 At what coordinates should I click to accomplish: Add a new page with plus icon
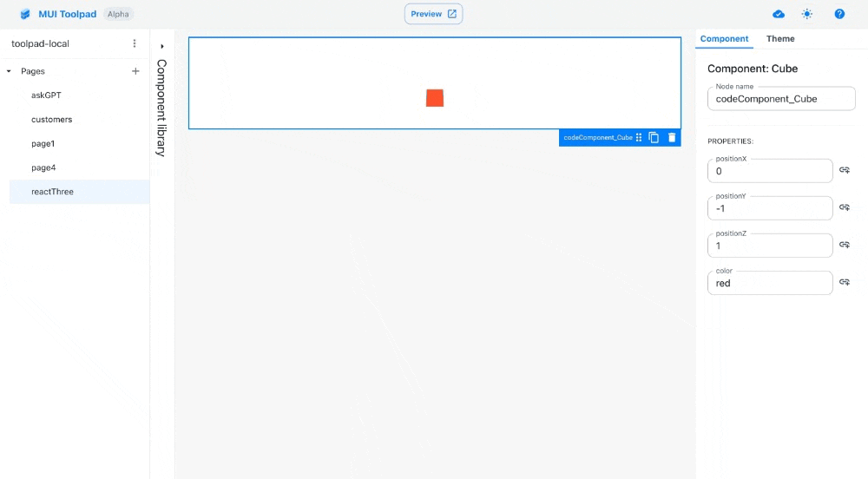click(135, 71)
